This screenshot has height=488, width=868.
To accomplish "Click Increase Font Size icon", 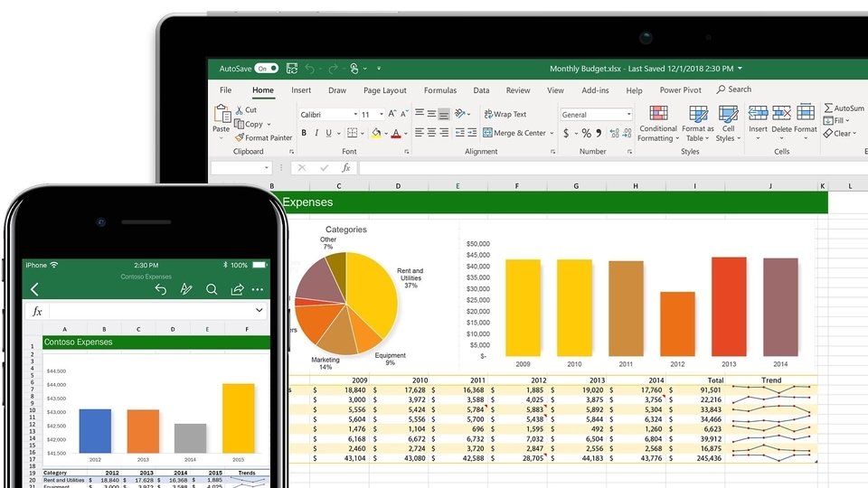I will pos(392,114).
